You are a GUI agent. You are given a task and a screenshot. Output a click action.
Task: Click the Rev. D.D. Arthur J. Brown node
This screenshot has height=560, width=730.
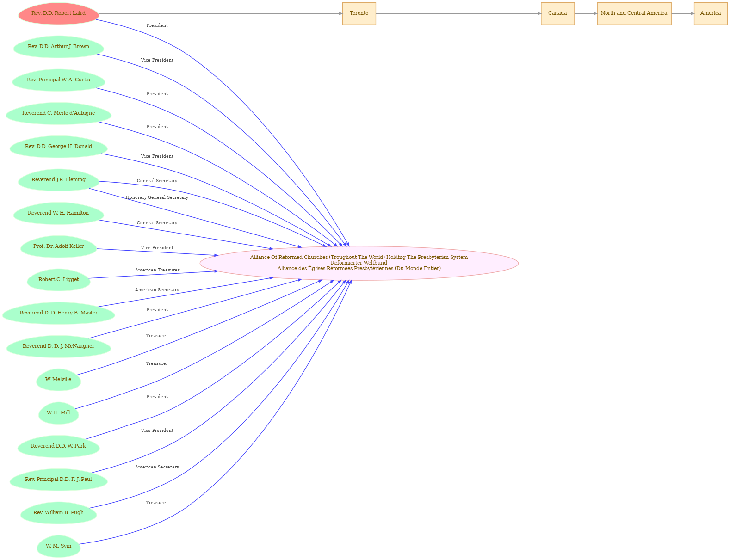59,47
